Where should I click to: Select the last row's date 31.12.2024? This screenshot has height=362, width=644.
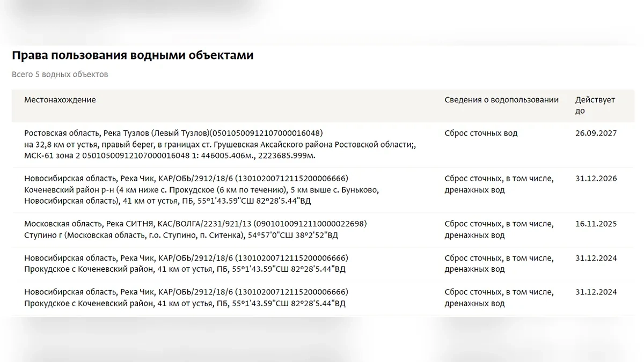point(596,292)
